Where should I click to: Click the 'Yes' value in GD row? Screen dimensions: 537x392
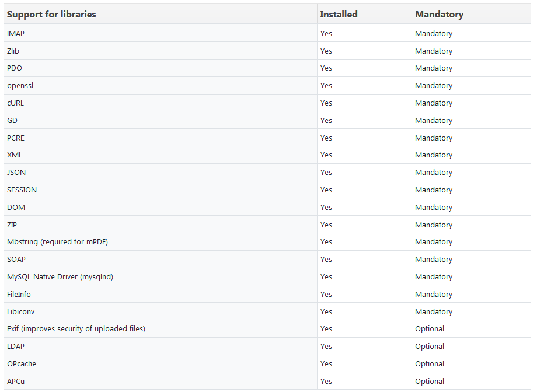[x=326, y=121]
